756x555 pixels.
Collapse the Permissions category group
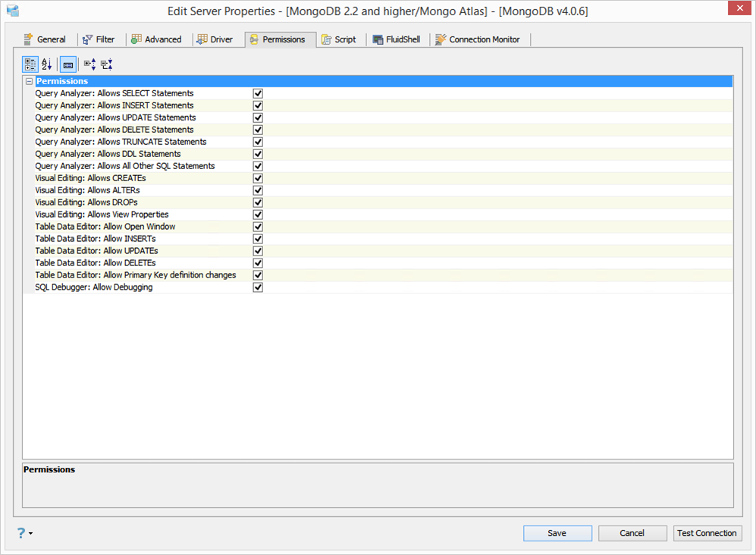tap(29, 81)
